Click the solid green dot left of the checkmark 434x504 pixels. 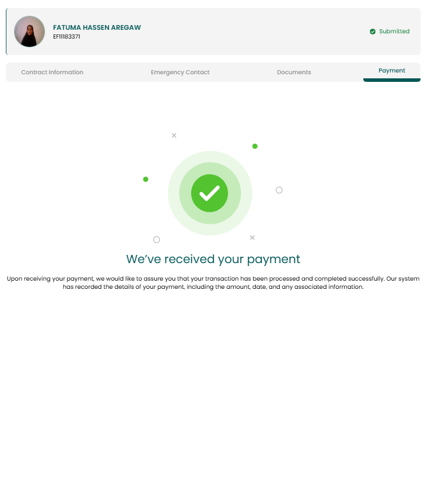(145, 179)
